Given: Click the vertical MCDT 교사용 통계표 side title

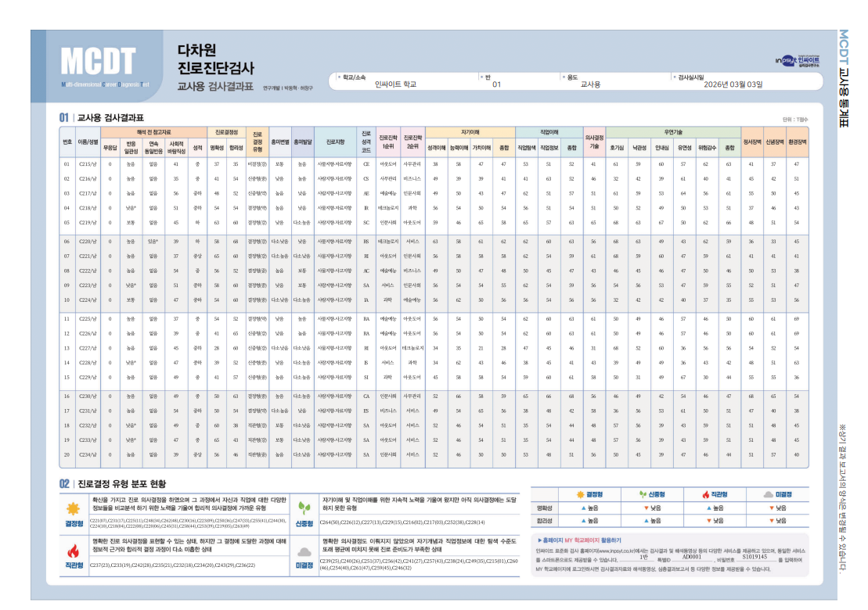Looking at the screenshot, I should (843, 78).
